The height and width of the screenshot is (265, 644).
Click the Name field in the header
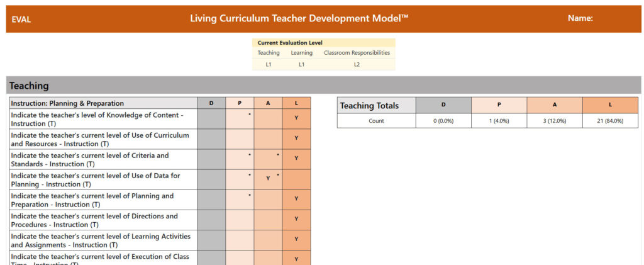click(580, 19)
